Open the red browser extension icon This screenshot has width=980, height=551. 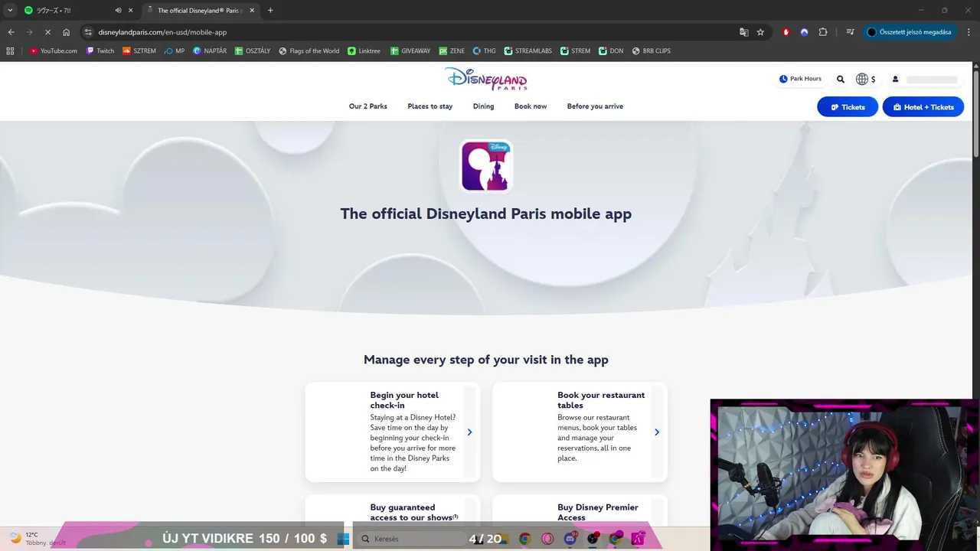pos(786,32)
